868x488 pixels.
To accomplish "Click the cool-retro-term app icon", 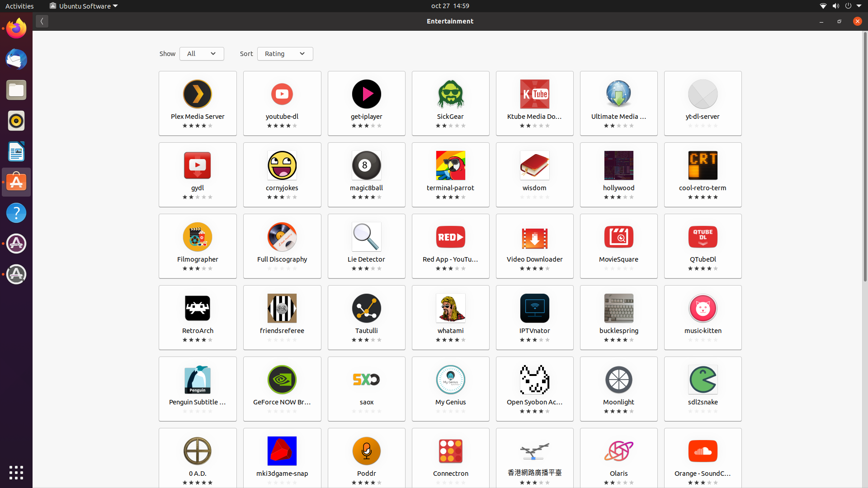I will [x=703, y=165].
